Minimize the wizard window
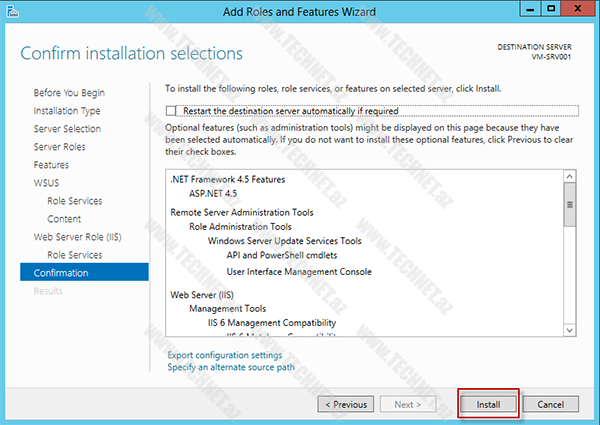 pyautogui.click(x=530, y=9)
